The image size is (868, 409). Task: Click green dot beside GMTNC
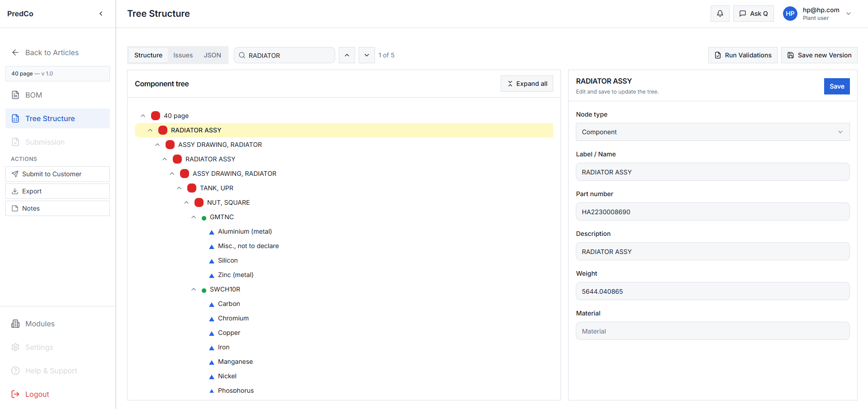click(x=204, y=218)
